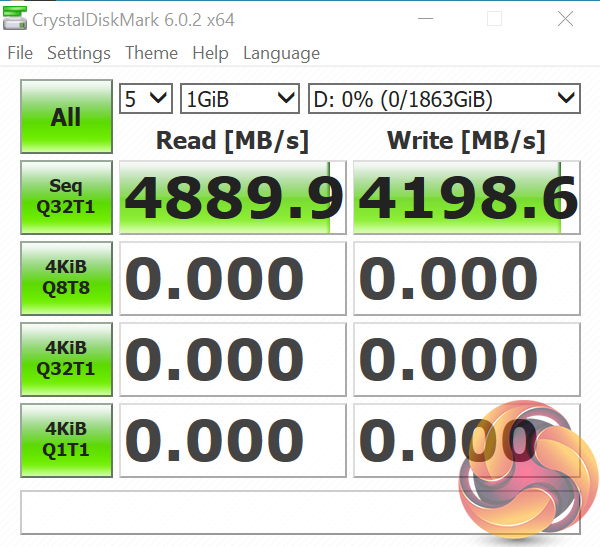Minimize the CrystalDiskMark window
This screenshot has width=600, height=547.
pyautogui.click(x=425, y=18)
